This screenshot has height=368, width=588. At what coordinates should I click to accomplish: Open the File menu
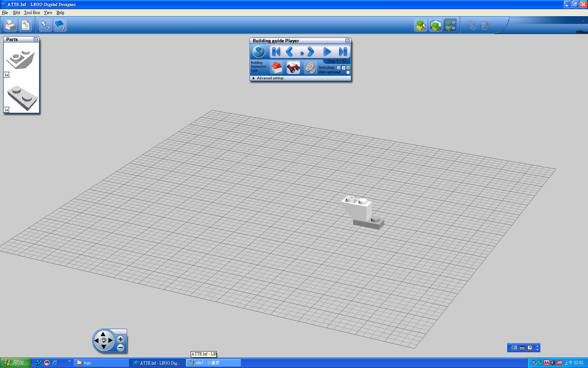pos(5,13)
